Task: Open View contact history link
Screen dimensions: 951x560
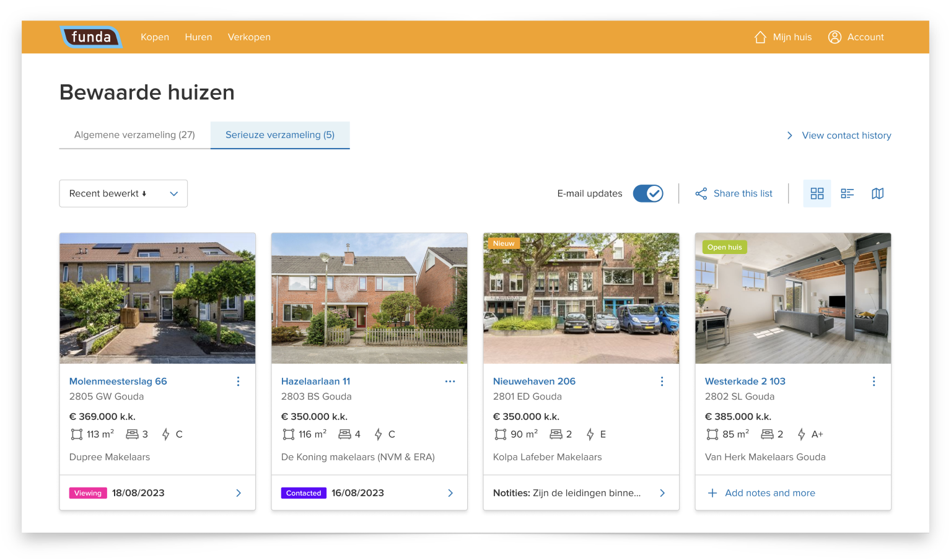Action: click(846, 136)
